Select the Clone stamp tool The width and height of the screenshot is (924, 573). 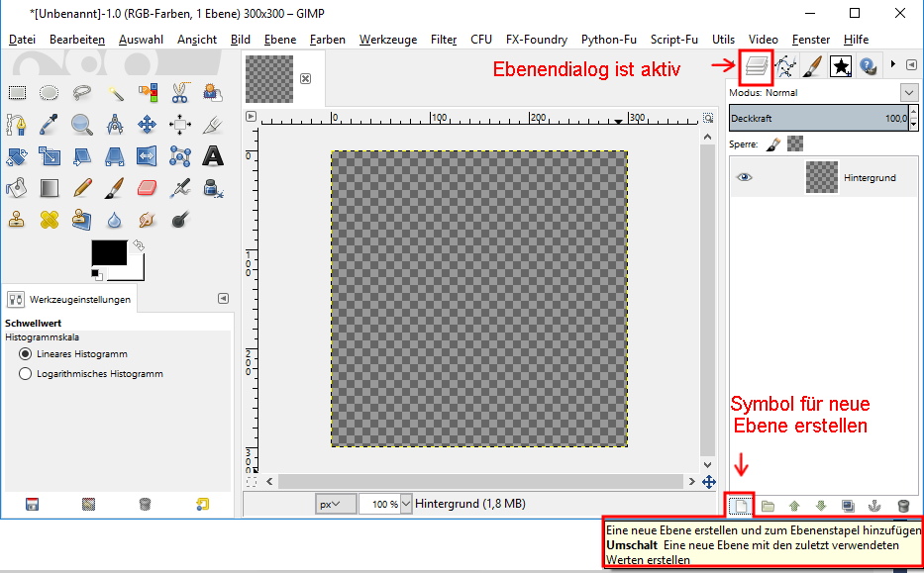[17, 221]
